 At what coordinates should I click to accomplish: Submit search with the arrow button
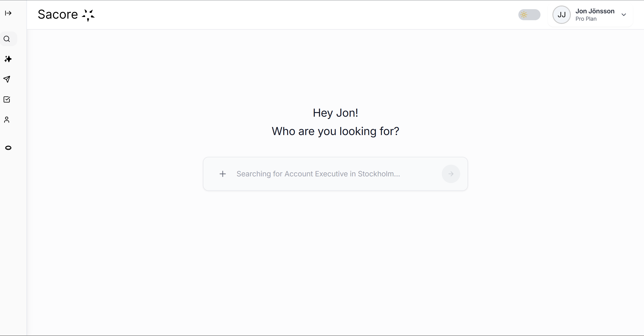451,174
